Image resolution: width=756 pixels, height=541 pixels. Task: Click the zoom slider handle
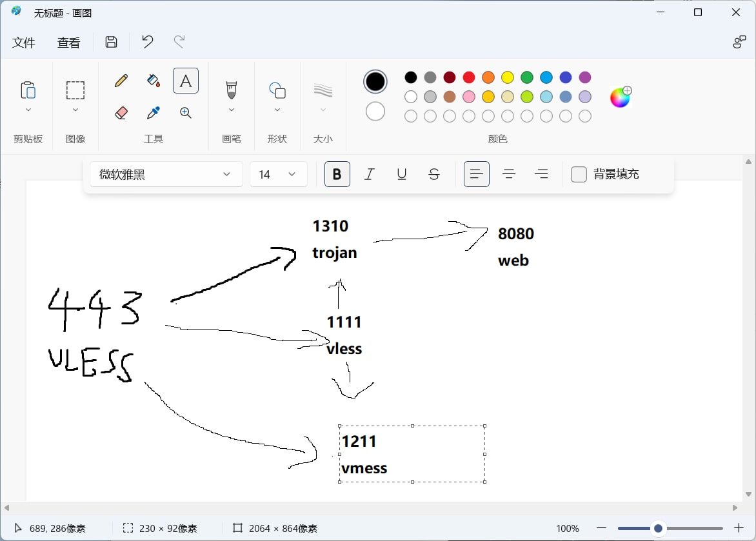click(x=658, y=529)
